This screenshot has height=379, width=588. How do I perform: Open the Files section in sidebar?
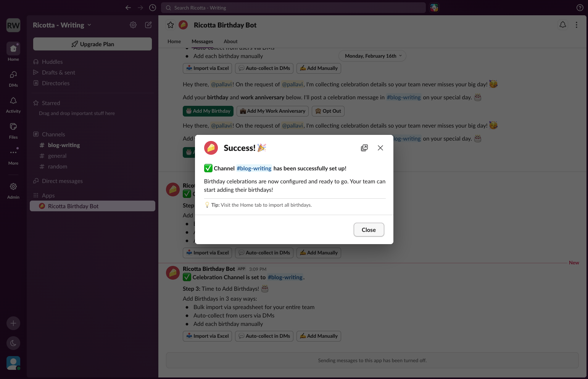[x=13, y=131]
